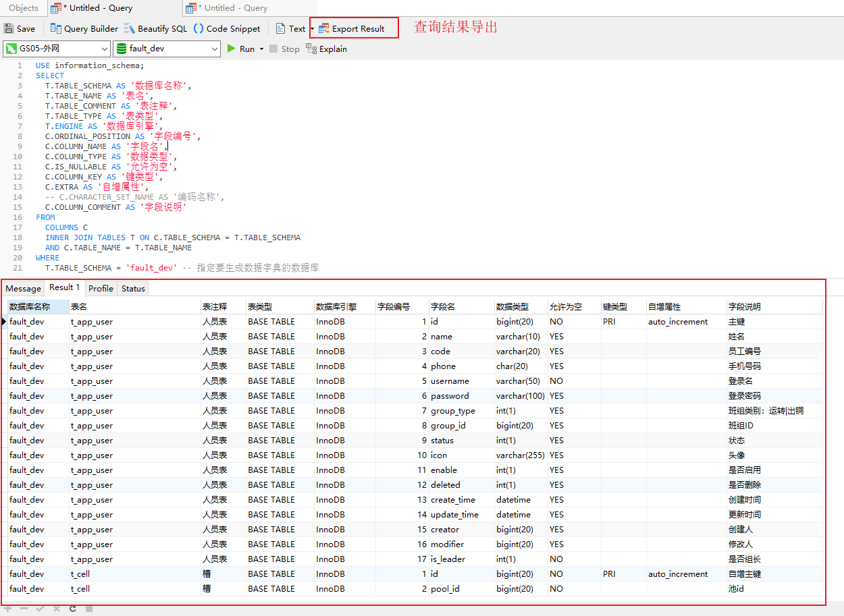Select the 'varchar(255)' data type cell
The height and width of the screenshot is (616, 844).
tap(521, 455)
